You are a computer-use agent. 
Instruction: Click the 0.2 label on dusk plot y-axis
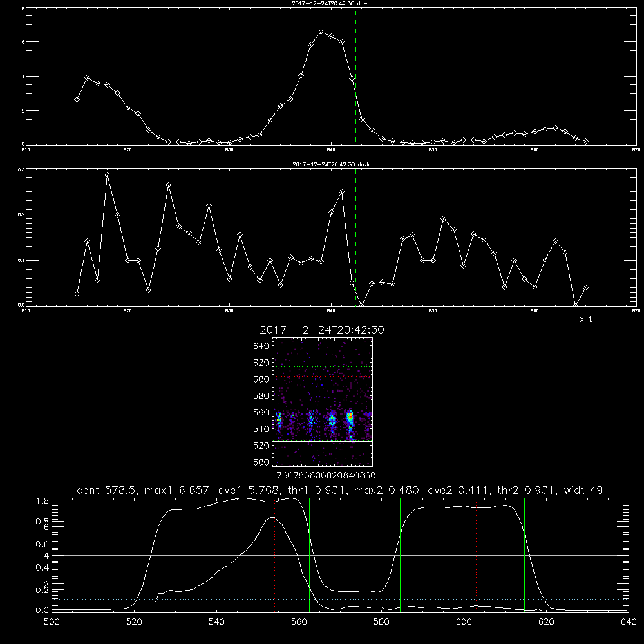(x=22, y=214)
